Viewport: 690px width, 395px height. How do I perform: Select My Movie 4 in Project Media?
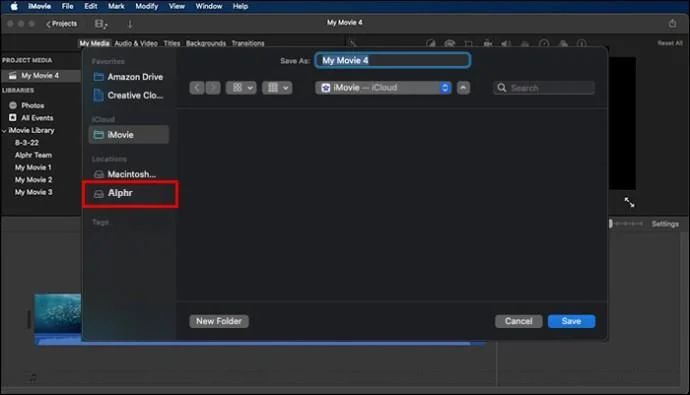[40, 76]
